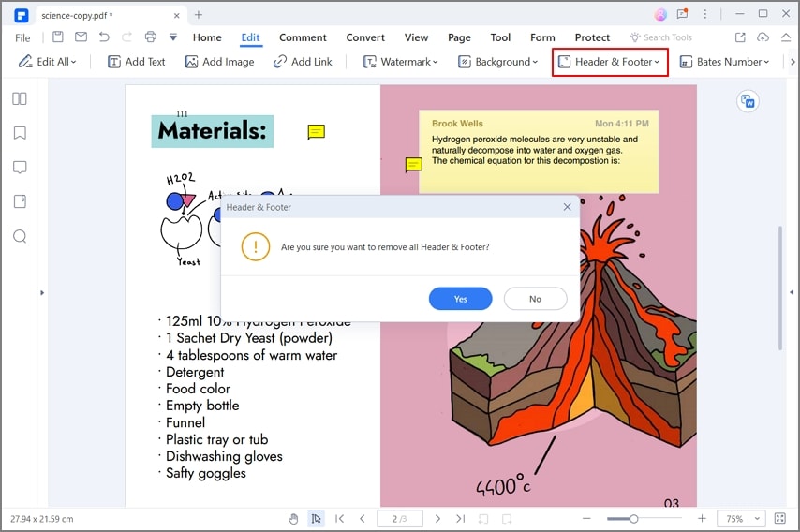Click the page number input field
800x532 pixels.
click(399, 519)
